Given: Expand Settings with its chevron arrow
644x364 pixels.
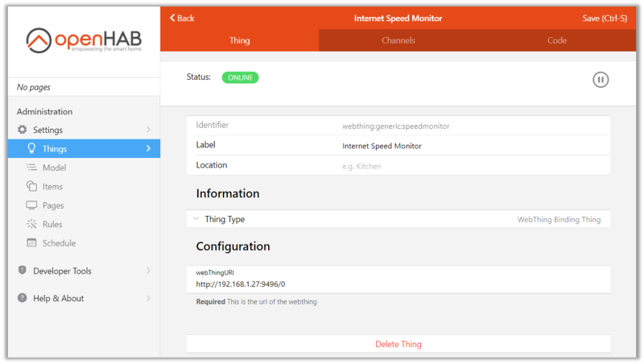Looking at the screenshot, I should click(x=148, y=130).
